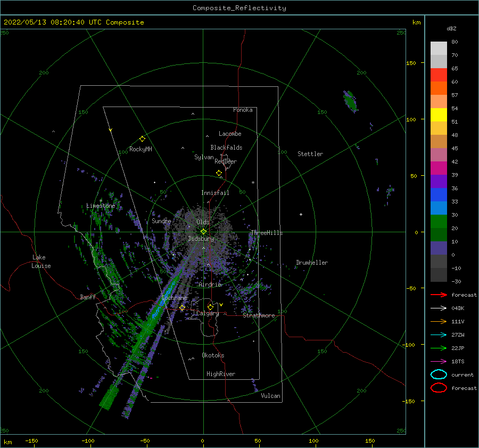Click the HighRiver city label
This screenshot has height=448, width=479.
(x=221, y=374)
